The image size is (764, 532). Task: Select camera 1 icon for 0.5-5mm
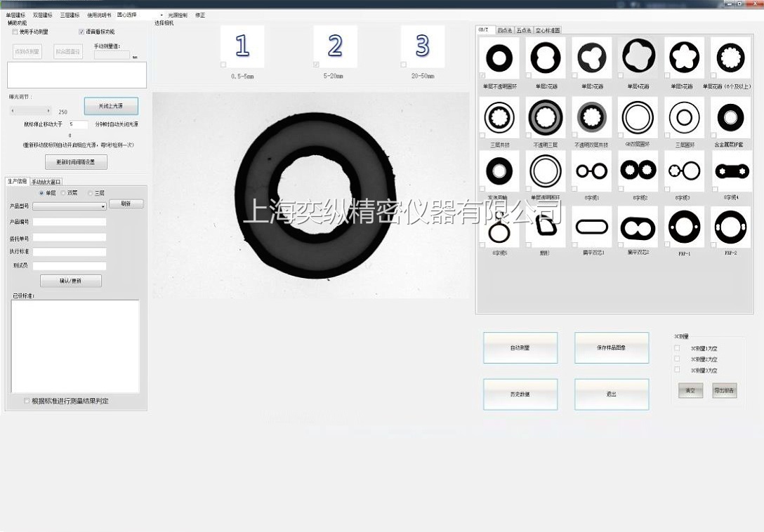(242, 46)
